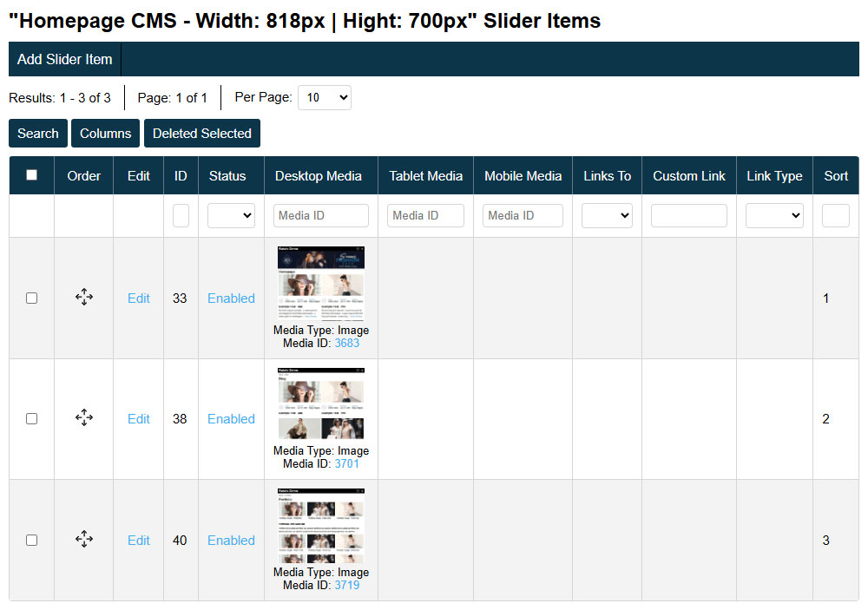Image resolution: width=868 pixels, height=610 pixels.
Task: Open media ID 3719 link
Action: (x=347, y=585)
